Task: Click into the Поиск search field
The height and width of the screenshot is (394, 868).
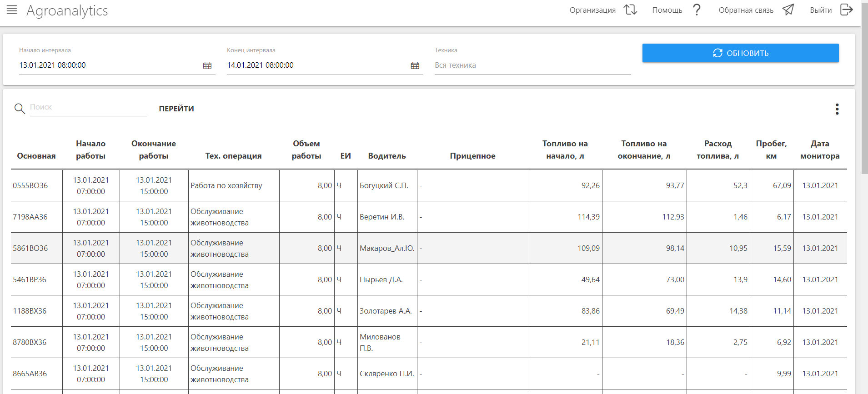Action: pos(88,107)
